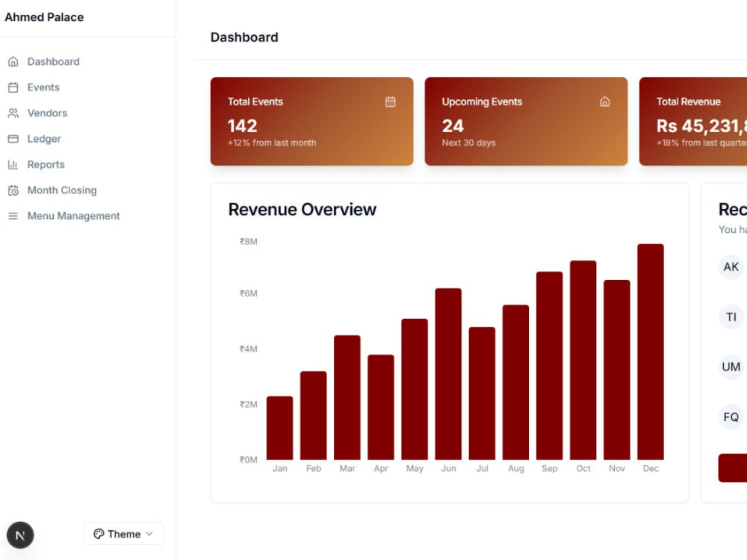The image size is (747, 560).
Task: Click the AK avatar in recent list
Action: 731,267
